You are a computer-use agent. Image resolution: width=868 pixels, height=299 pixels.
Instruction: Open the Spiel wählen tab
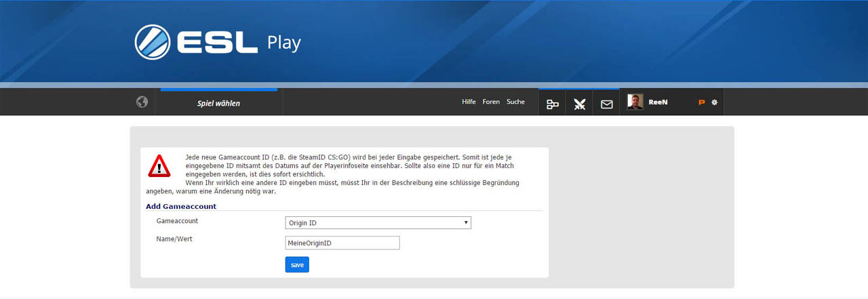point(218,103)
